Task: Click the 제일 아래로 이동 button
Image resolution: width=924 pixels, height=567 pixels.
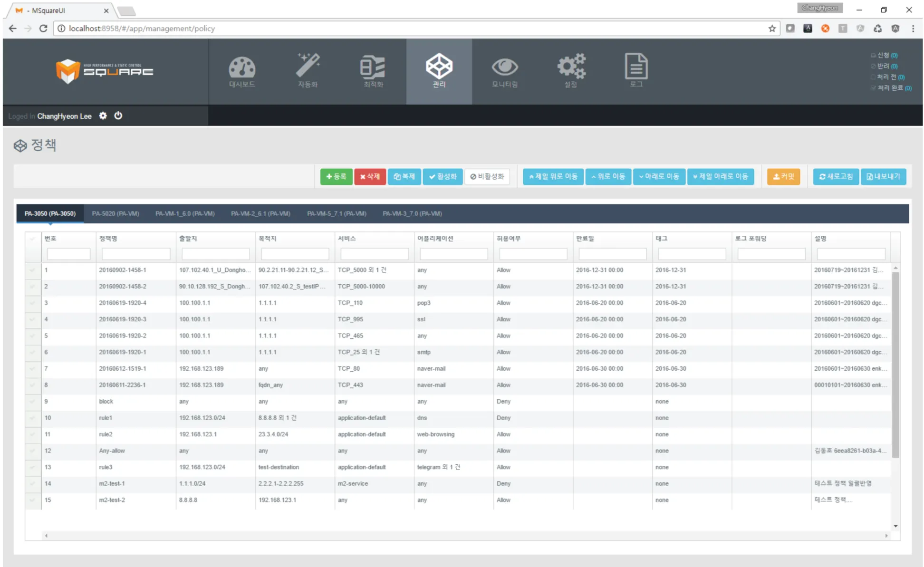Action: click(721, 176)
